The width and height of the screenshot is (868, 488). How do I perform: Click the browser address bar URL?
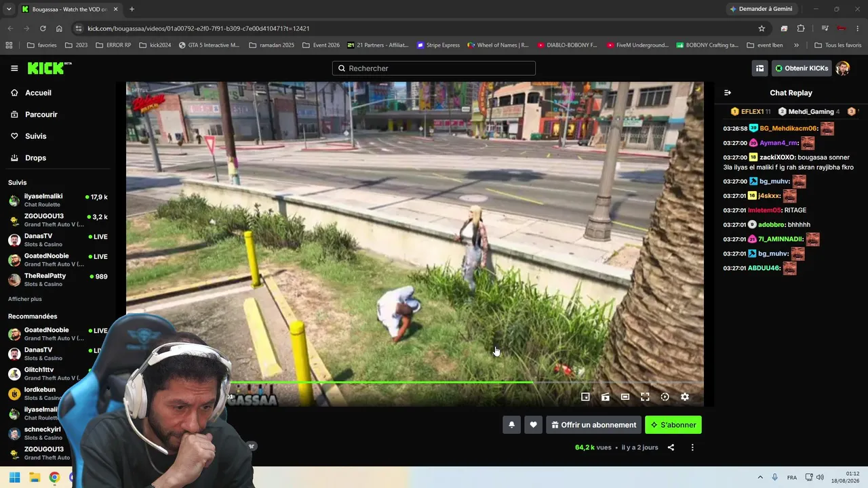(x=198, y=28)
